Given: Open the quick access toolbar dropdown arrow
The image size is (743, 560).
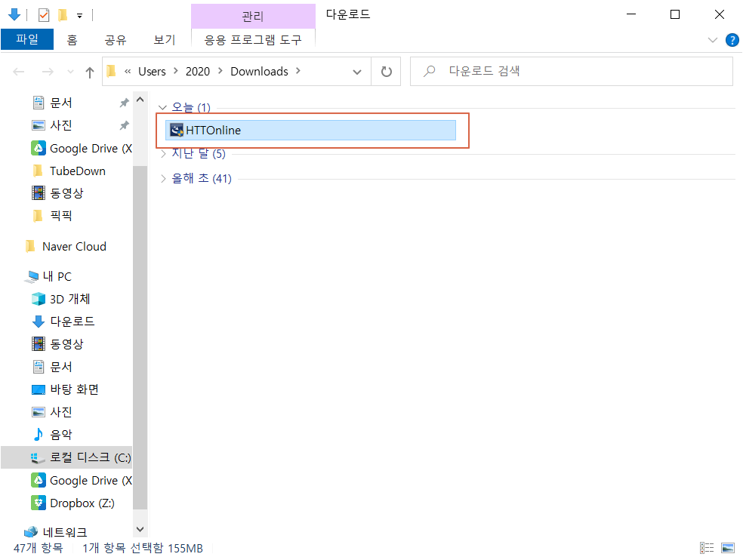Looking at the screenshot, I should [79, 16].
